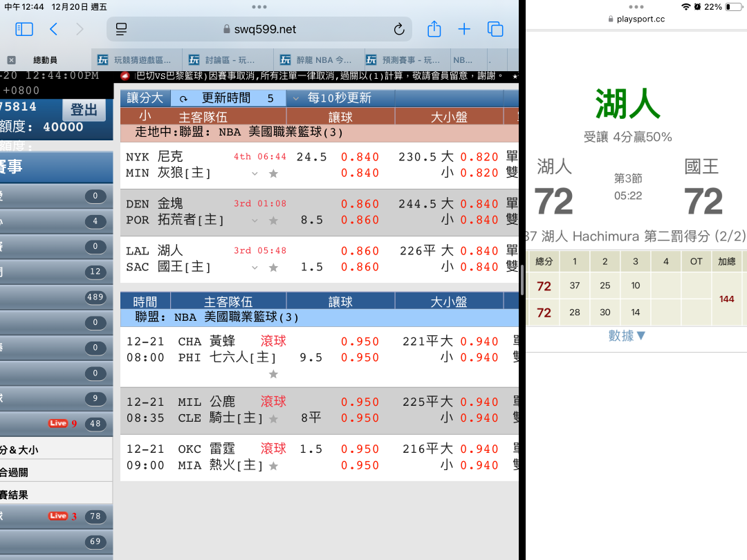Click the sidebar row with count 12
Image resolution: width=747 pixels, height=560 pixels.
56,272
